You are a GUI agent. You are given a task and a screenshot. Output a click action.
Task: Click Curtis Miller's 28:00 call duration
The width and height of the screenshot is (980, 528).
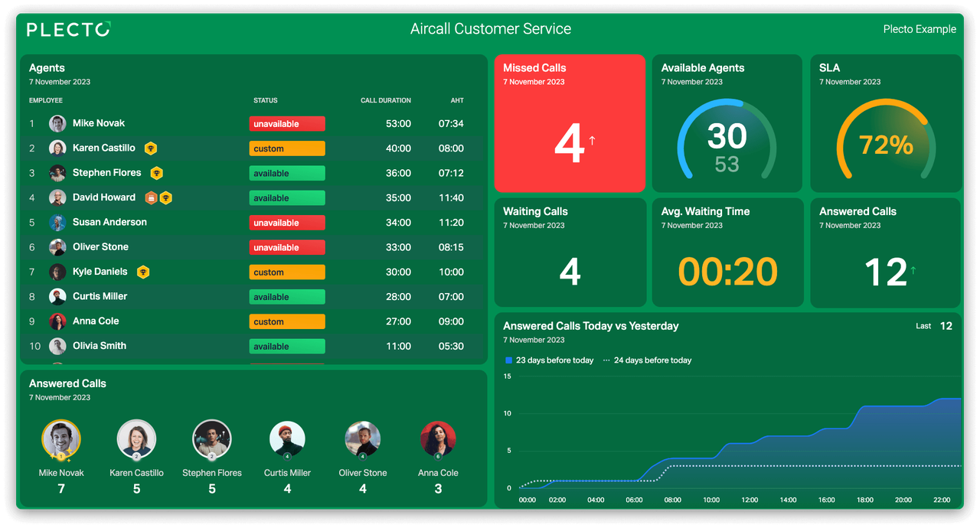[398, 297]
